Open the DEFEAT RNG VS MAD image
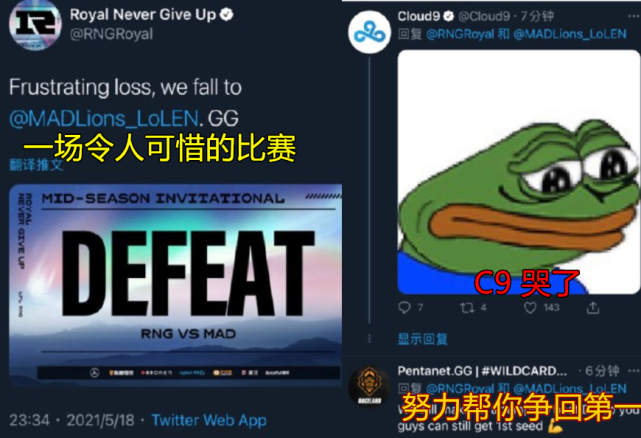 pyautogui.click(x=175, y=285)
